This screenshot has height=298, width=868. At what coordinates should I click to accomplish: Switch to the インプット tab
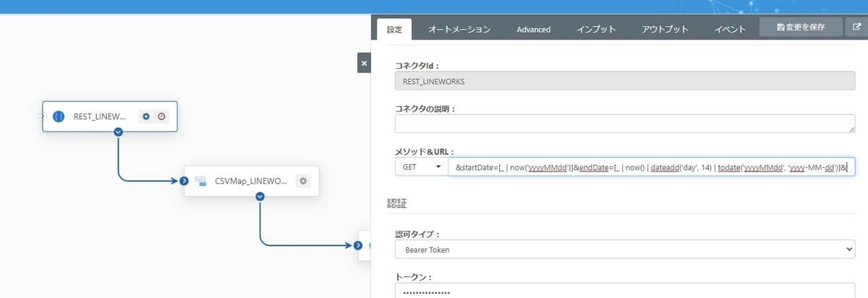(x=596, y=30)
